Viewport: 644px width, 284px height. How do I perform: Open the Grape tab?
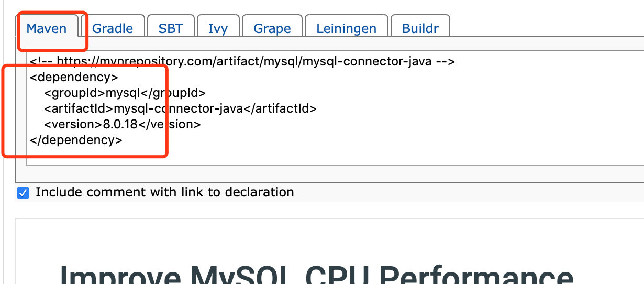coord(272,28)
